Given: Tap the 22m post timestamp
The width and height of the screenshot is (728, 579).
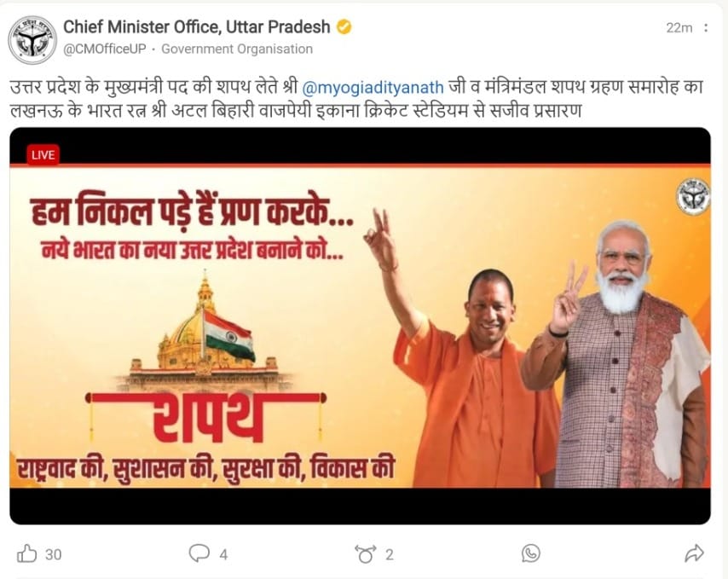Looking at the screenshot, I should click(x=679, y=28).
